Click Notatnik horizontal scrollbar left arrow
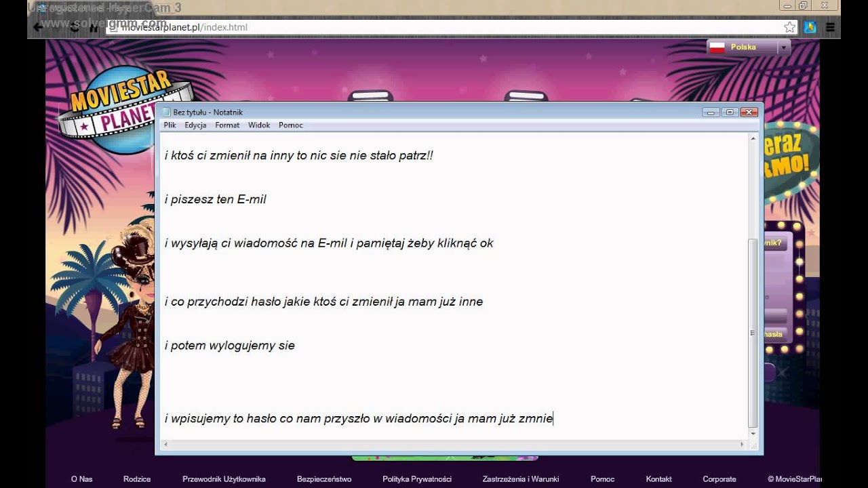The image size is (868, 488). [166, 445]
